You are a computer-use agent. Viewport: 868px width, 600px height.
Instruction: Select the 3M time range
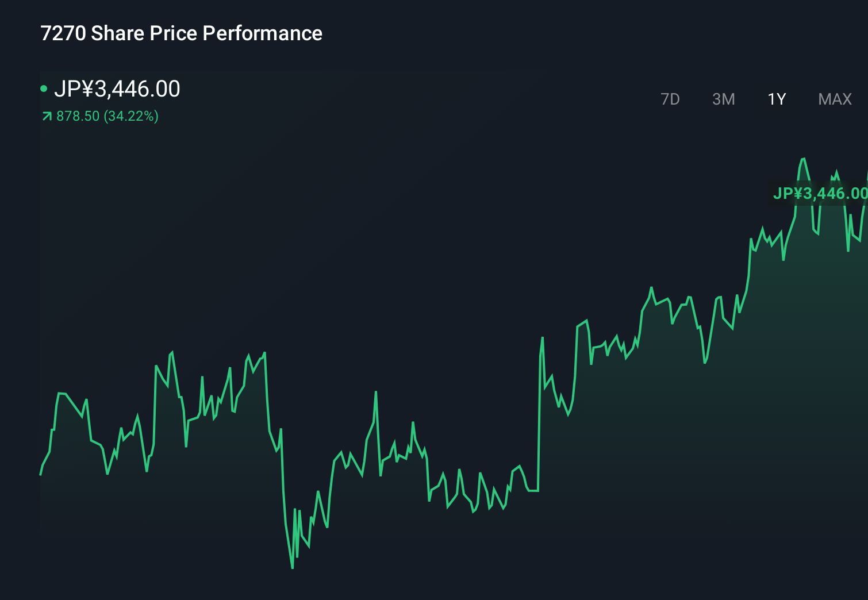pyautogui.click(x=723, y=99)
